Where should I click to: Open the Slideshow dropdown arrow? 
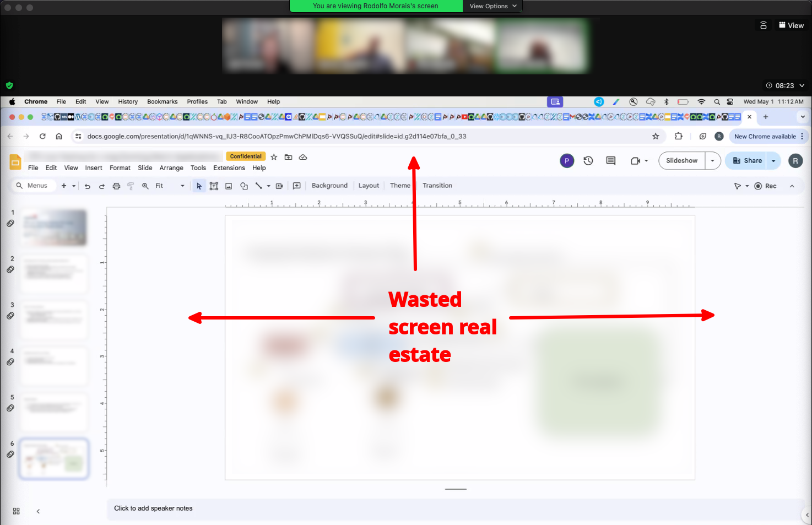click(712, 161)
